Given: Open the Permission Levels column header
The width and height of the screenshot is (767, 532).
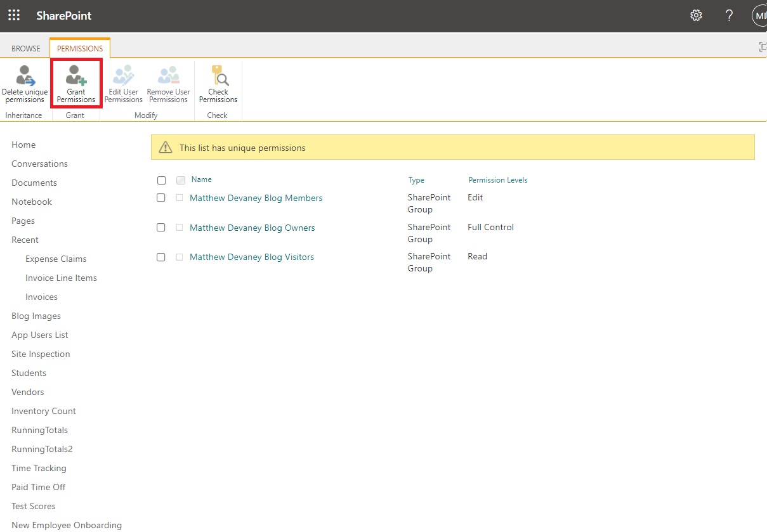Looking at the screenshot, I should pyautogui.click(x=497, y=180).
